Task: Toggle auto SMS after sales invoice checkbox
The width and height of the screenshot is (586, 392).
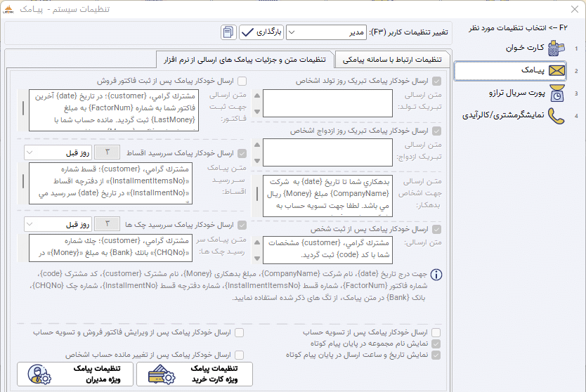Action: tap(242, 81)
